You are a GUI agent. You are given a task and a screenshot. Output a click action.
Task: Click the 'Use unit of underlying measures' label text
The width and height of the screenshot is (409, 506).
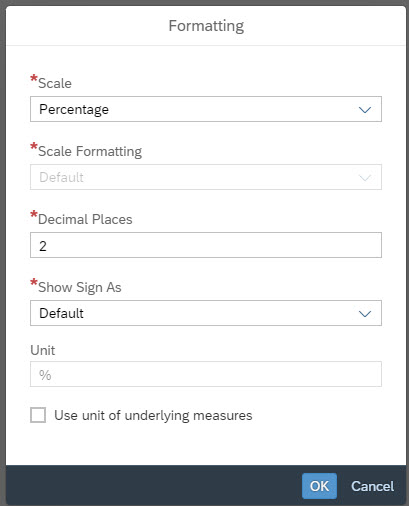(x=153, y=415)
